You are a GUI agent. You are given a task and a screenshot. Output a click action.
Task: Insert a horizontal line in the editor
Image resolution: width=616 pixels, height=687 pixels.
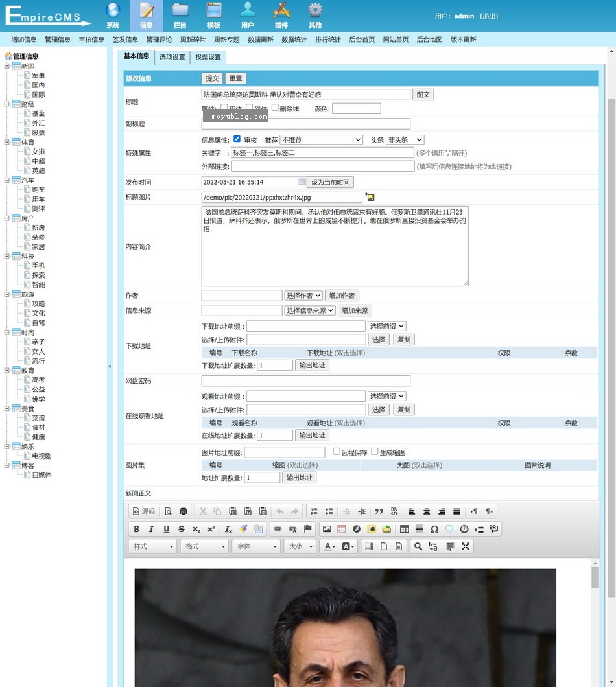pos(419,529)
